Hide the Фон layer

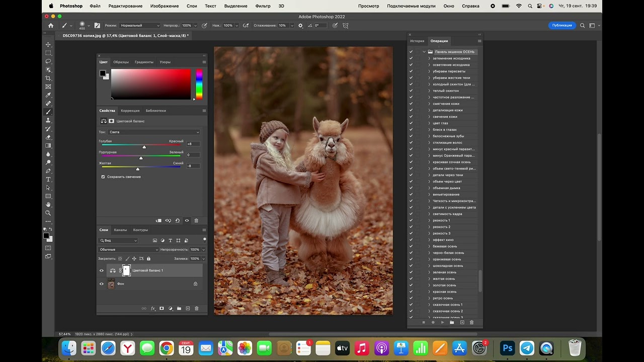(101, 284)
